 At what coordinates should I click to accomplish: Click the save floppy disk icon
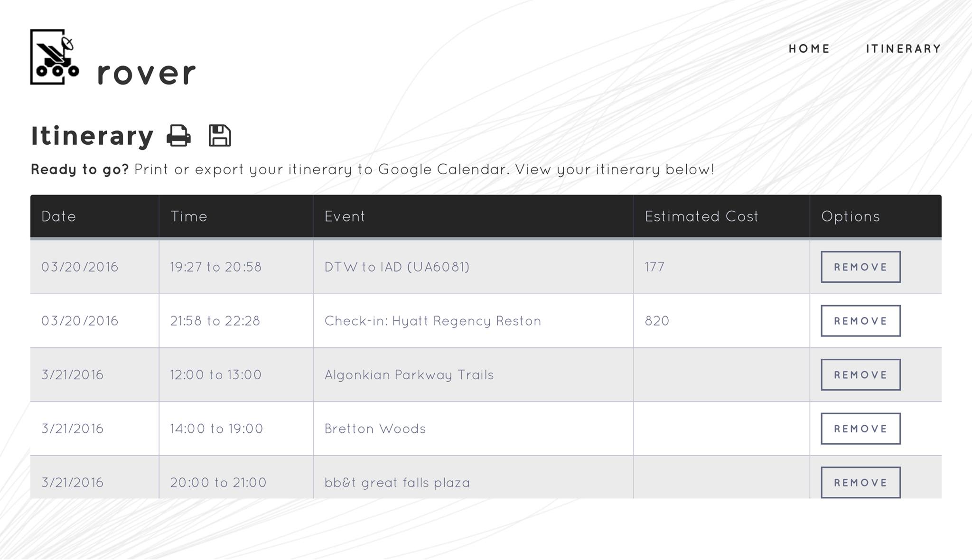click(220, 136)
